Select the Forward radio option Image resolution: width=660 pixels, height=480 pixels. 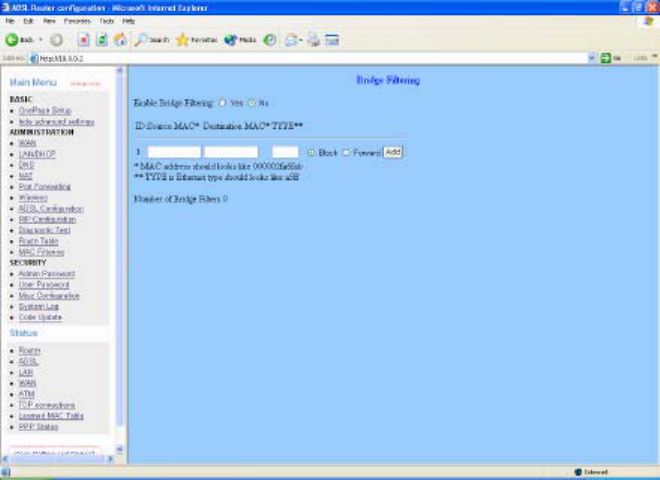[x=346, y=152]
